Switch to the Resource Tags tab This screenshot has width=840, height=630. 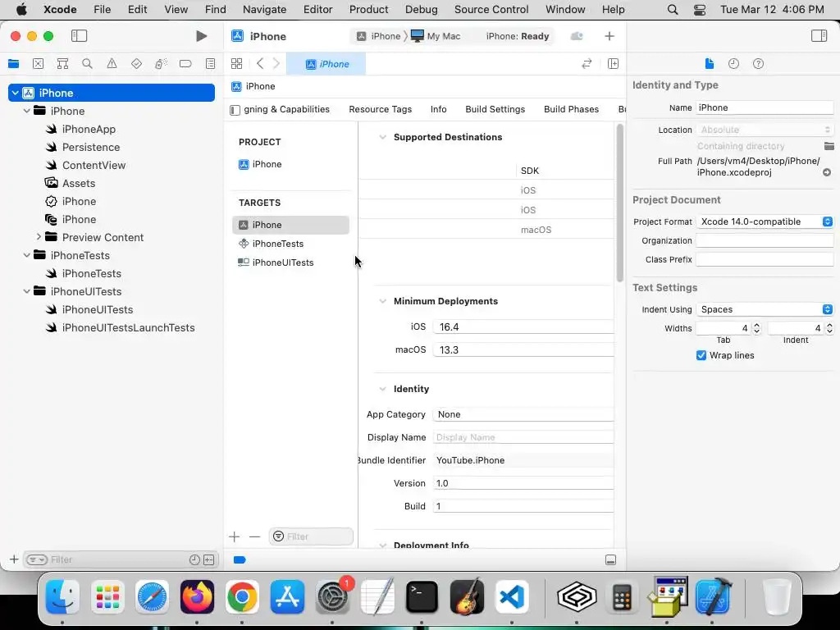(381, 109)
